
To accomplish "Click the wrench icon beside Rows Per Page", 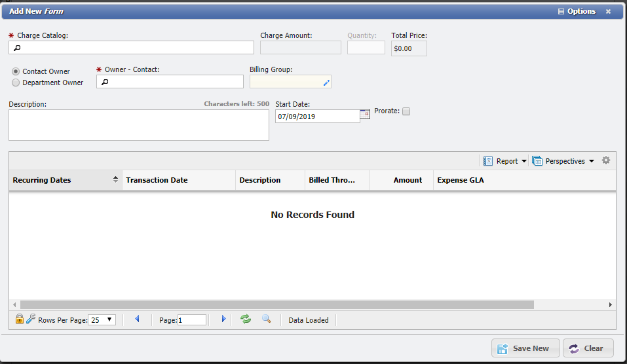I will 30,319.
